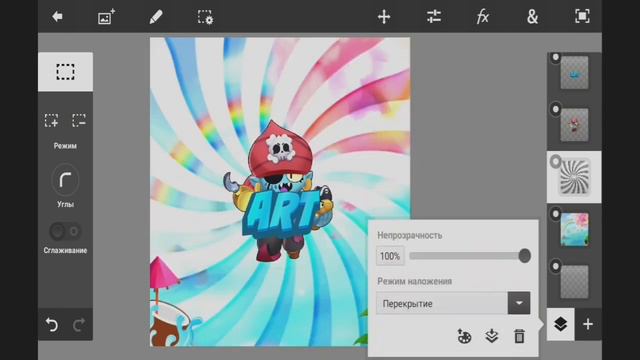The width and height of the screenshot is (640, 360).
Task: Add a new layer with plus
Action: 588,324
